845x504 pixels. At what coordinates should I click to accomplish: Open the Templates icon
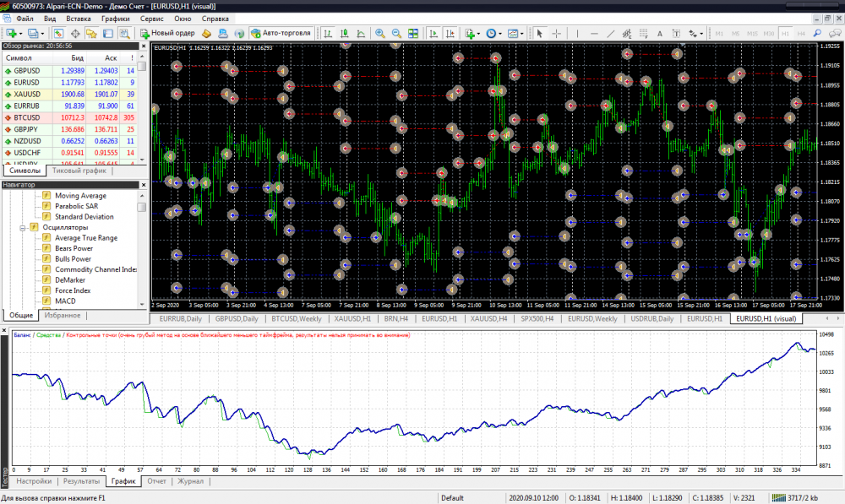pyautogui.click(x=513, y=34)
